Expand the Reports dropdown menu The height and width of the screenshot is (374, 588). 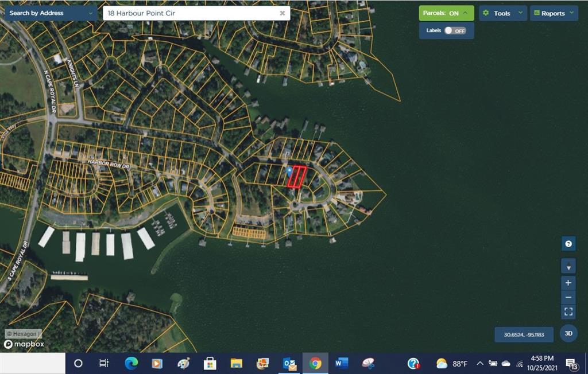pyautogui.click(x=554, y=13)
